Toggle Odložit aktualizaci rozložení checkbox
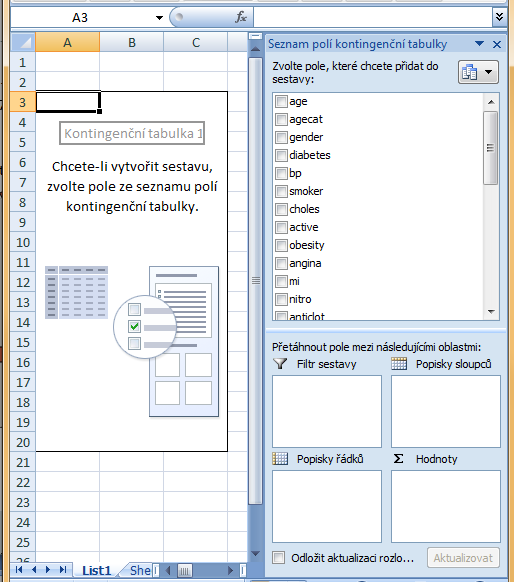Image resolution: width=514 pixels, height=582 pixels. (279, 558)
